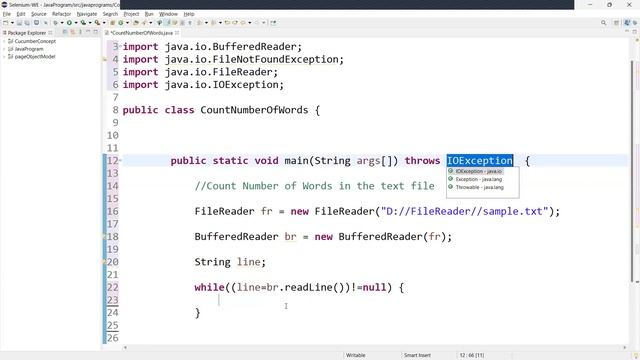Click the green Run launch icon
Image resolution: width=640 pixels, height=360 pixels.
[x=69, y=23]
